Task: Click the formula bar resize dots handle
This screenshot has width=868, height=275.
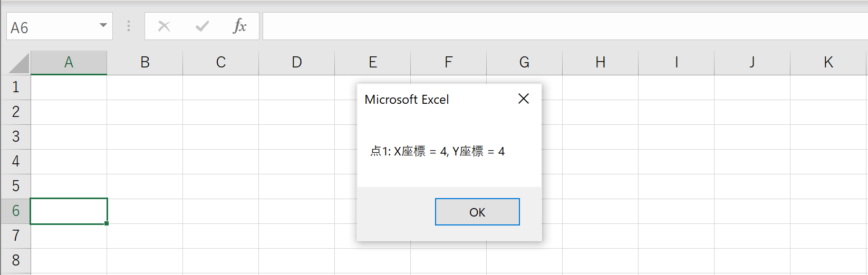Action: coord(129,26)
